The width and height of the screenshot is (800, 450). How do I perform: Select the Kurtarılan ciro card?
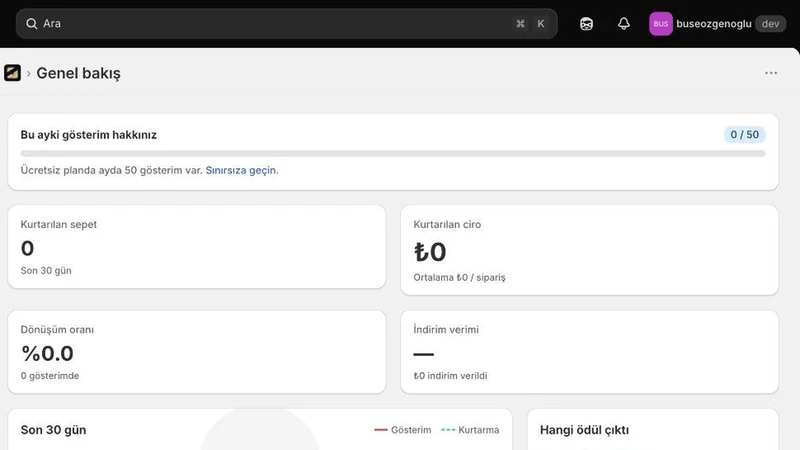click(x=589, y=250)
